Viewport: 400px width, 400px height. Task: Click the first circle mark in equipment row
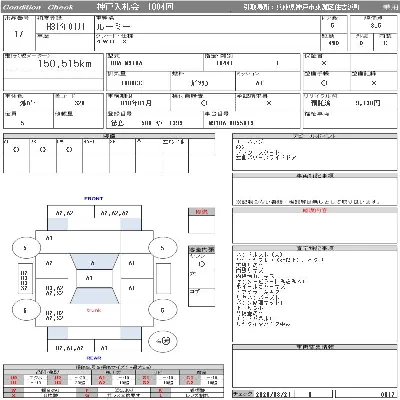(16, 150)
